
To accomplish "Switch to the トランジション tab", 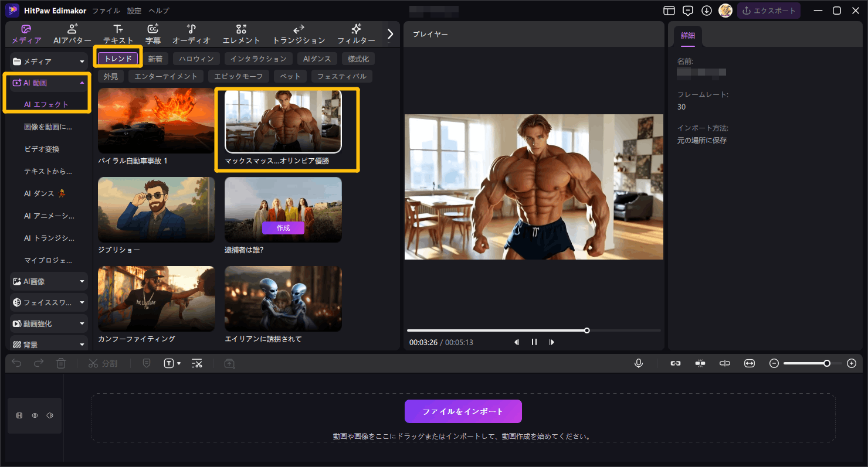I will (x=299, y=35).
